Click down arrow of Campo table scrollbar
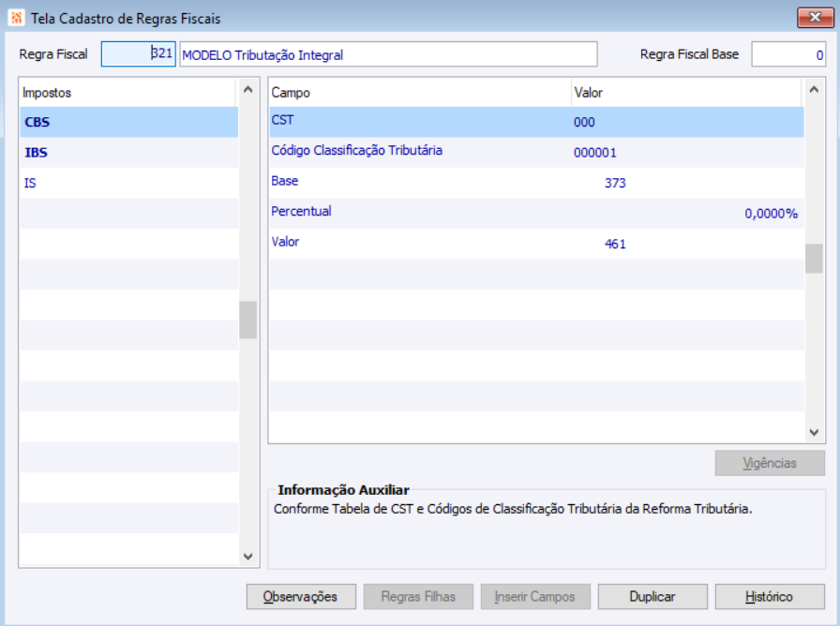840x626 pixels. [814, 432]
